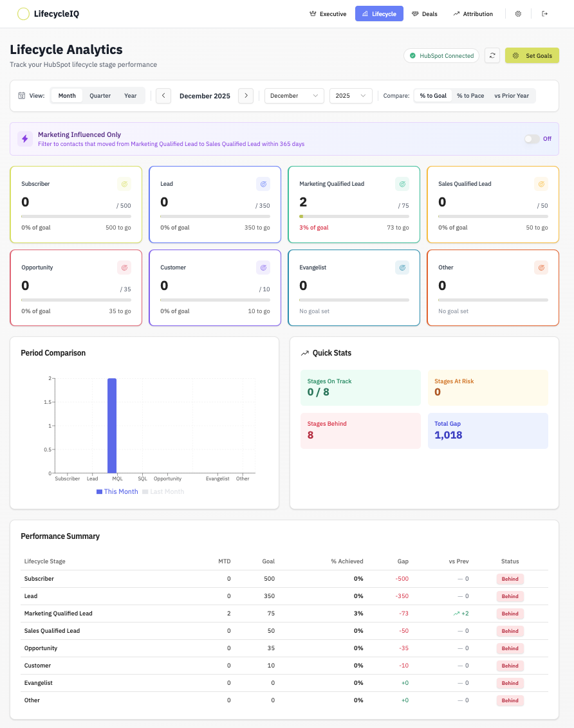Screen dimensions: 574x728
Task: Select the Quarter view option
Action: pyautogui.click(x=100, y=96)
